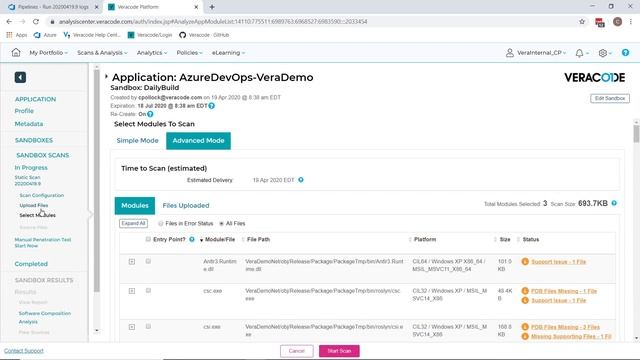
Task: Open My Portfolio menu
Action: point(48,53)
